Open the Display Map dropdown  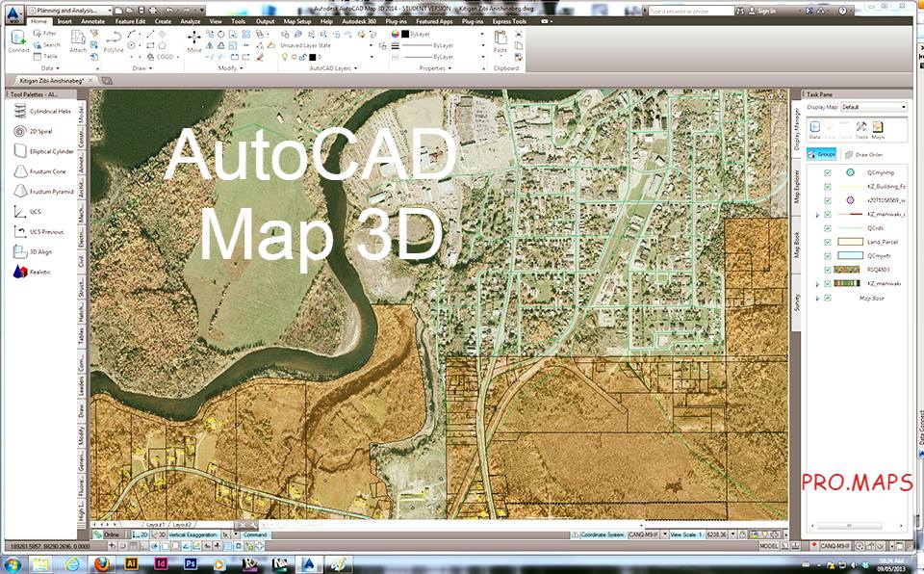click(x=873, y=107)
